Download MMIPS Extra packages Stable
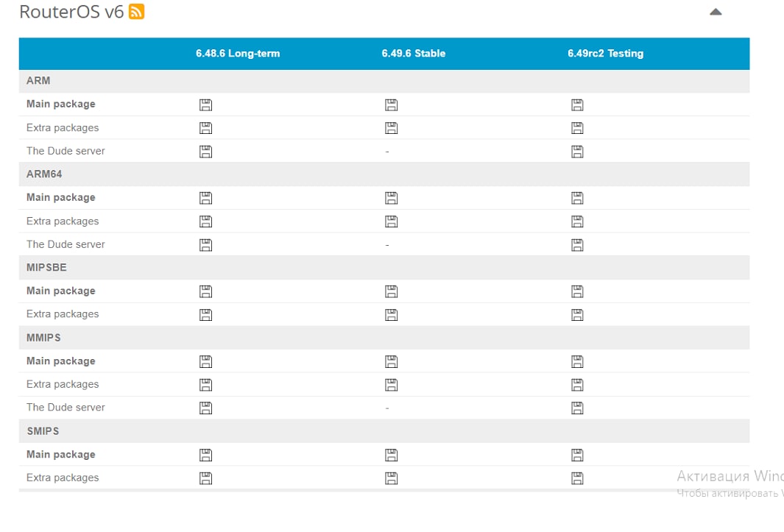Image resolution: width=784 pixels, height=532 pixels. point(392,385)
